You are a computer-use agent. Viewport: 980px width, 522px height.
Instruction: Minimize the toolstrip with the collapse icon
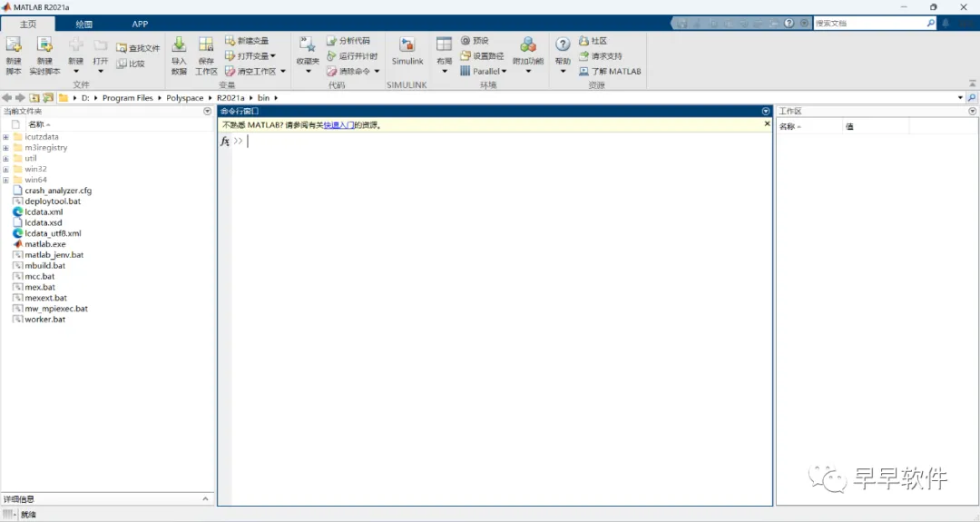[973, 84]
